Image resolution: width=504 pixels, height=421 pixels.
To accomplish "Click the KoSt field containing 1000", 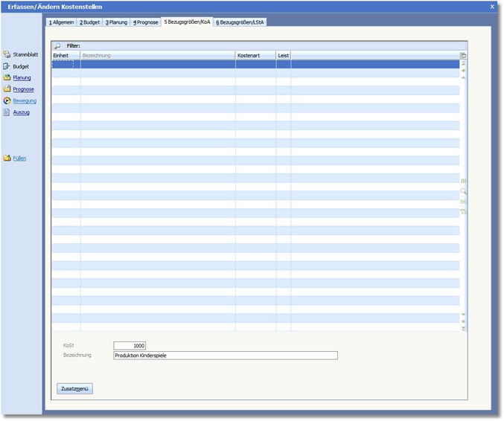I will click(x=130, y=346).
